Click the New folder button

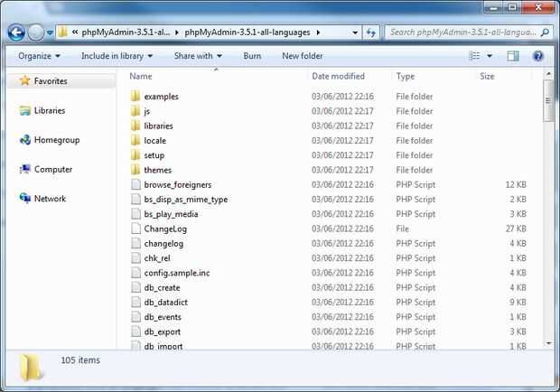303,56
